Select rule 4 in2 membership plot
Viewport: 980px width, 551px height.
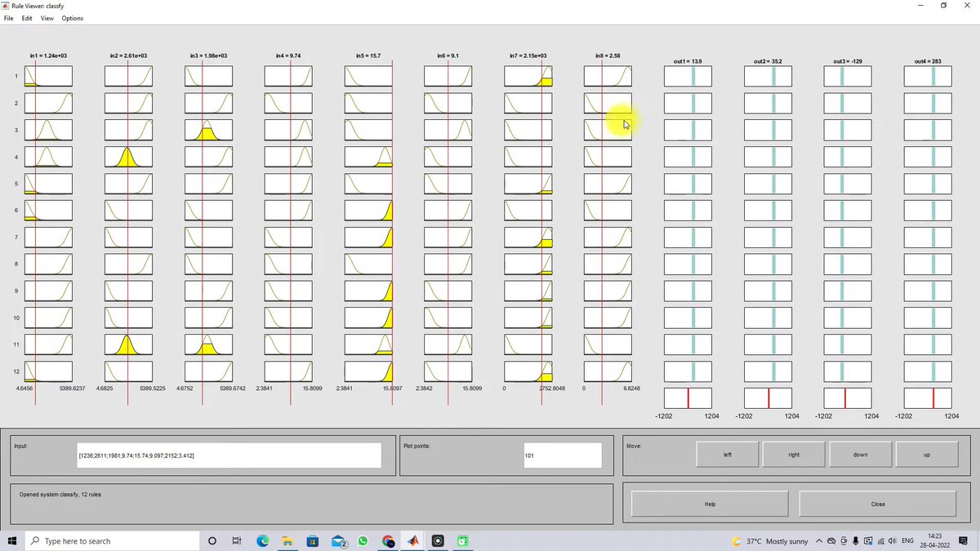tap(128, 157)
